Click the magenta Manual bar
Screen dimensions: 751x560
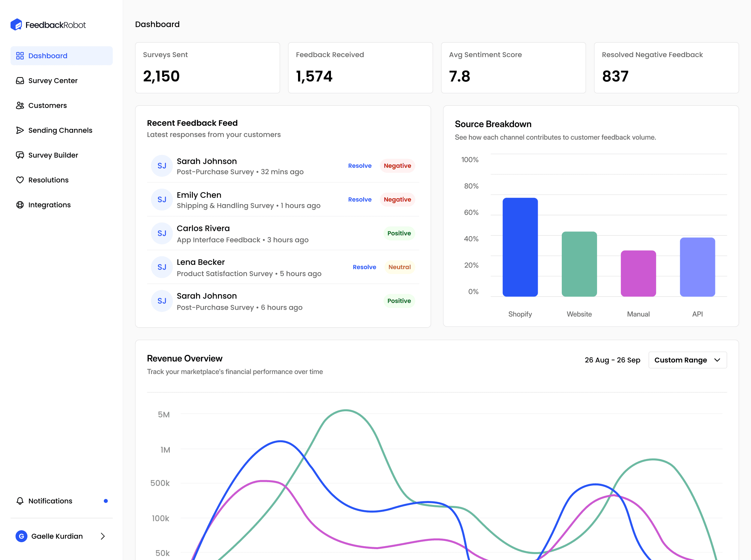click(639, 273)
